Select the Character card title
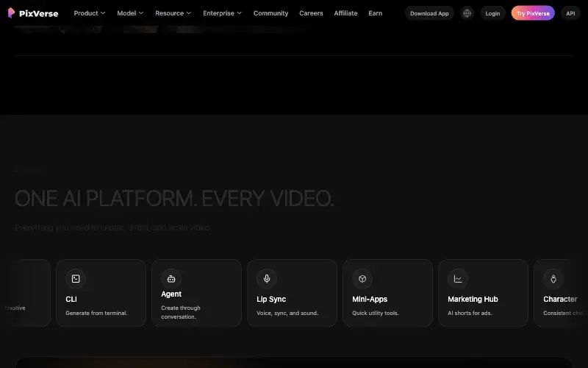This screenshot has height=368, width=588. pos(560,300)
